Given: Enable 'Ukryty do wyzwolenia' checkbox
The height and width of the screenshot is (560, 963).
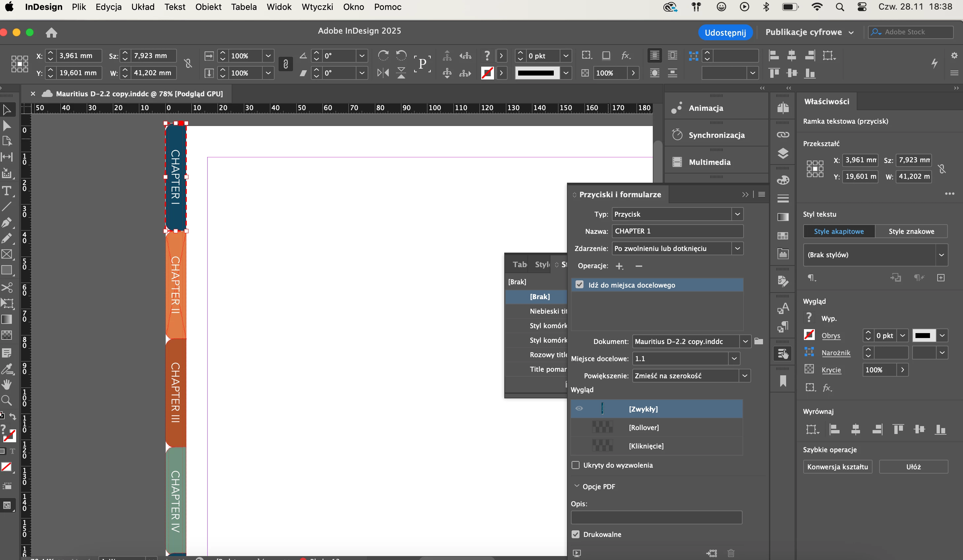Looking at the screenshot, I should click(x=576, y=465).
